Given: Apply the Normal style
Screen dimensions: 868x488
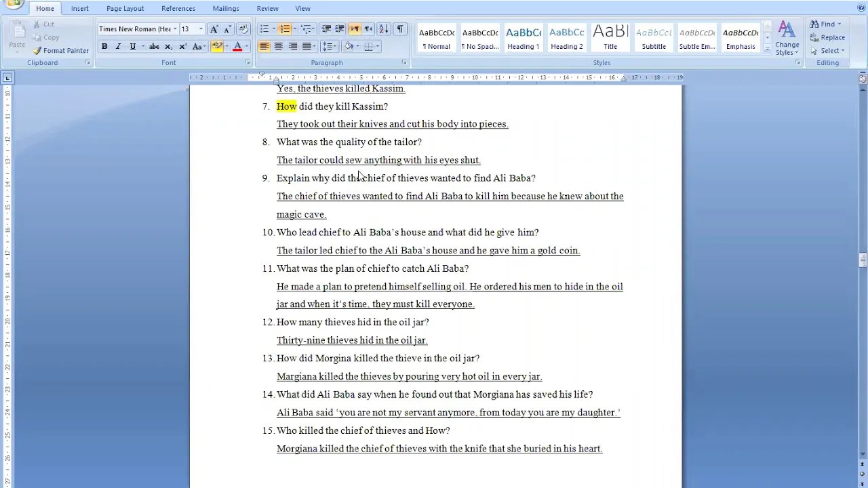Looking at the screenshot, I should pos(437,38).
